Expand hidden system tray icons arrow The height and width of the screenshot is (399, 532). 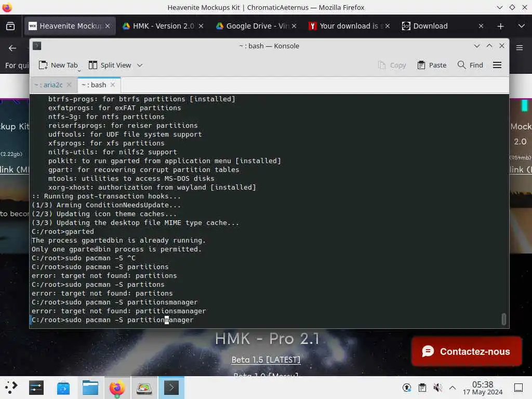pos(453,388)
